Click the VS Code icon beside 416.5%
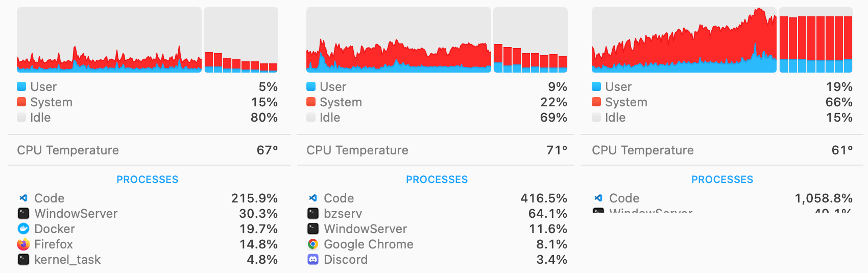 (313, 198)
